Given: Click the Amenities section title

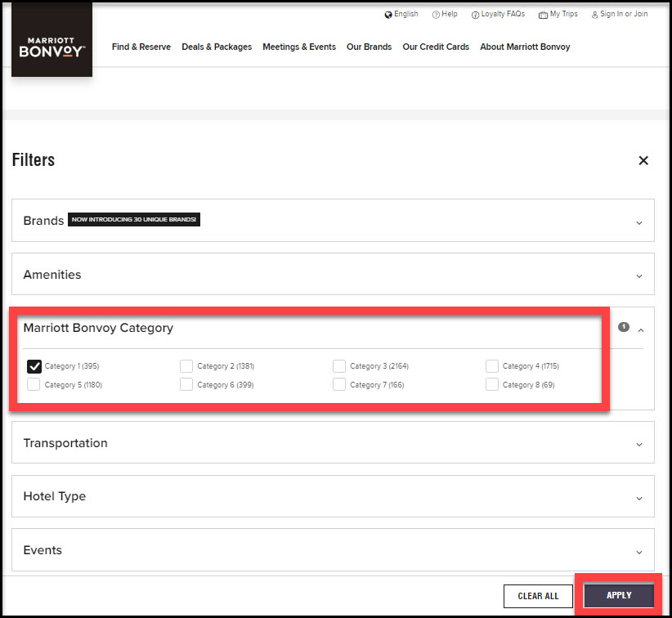Looking at the screenshot, I should [52, 275].
